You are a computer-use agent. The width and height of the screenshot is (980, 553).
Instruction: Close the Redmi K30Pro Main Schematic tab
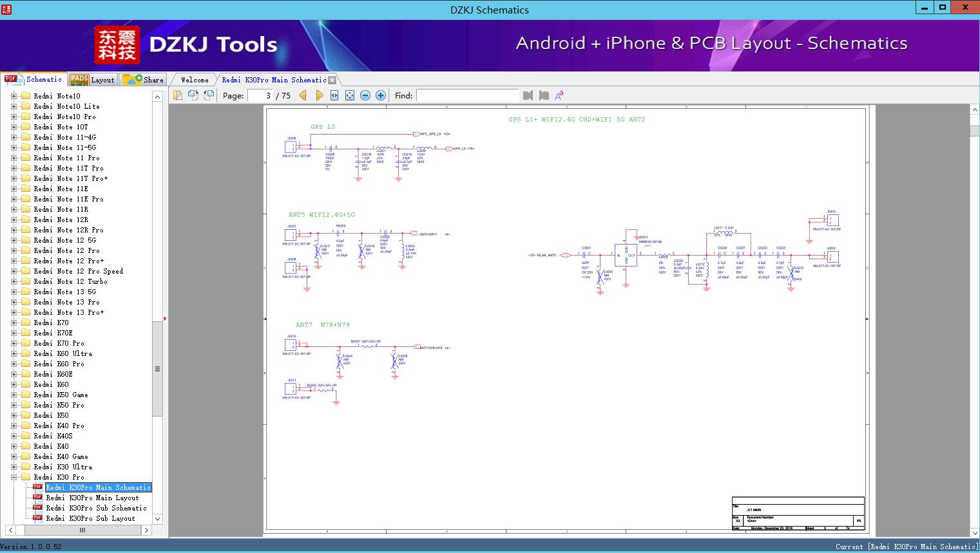(x=332, y=80)
